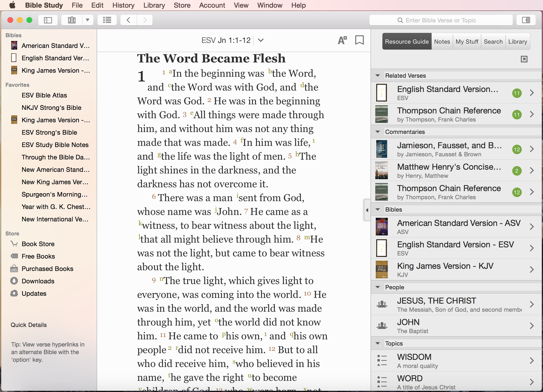Collapse the right panel with divider arrow
543x392 pixels.
[x=367, y=210]
